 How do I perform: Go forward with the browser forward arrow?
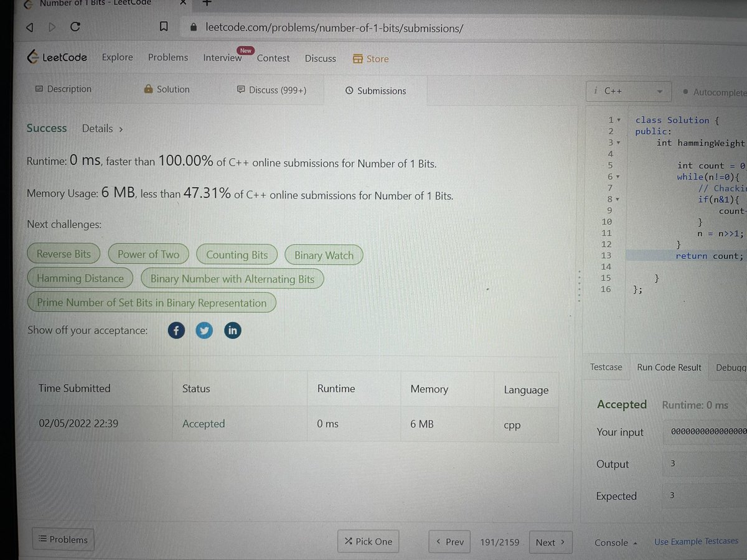click(x=52, y=27)
